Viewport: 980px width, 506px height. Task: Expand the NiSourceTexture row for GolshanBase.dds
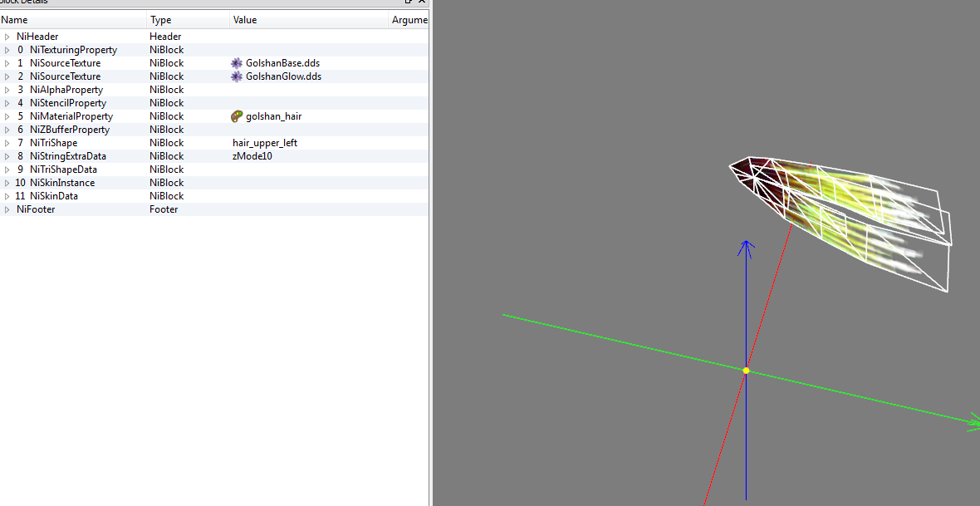pos(7,63)
